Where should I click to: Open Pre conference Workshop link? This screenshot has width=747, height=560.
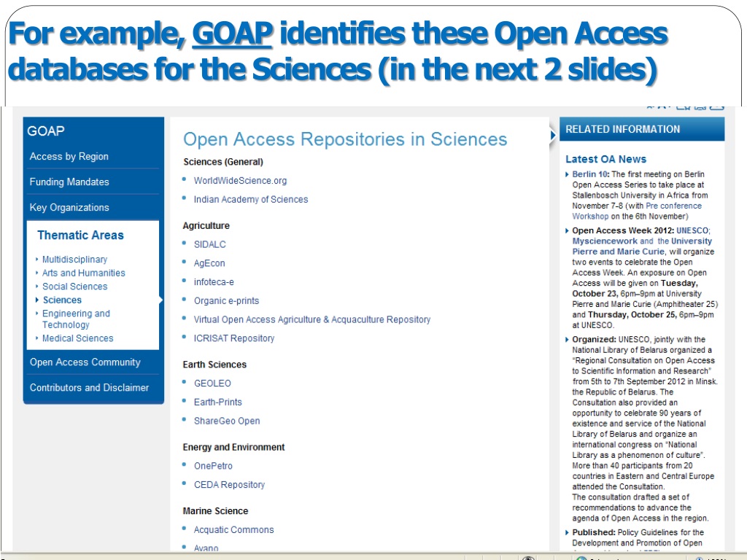pyautogui.click(x=637, y=211)
